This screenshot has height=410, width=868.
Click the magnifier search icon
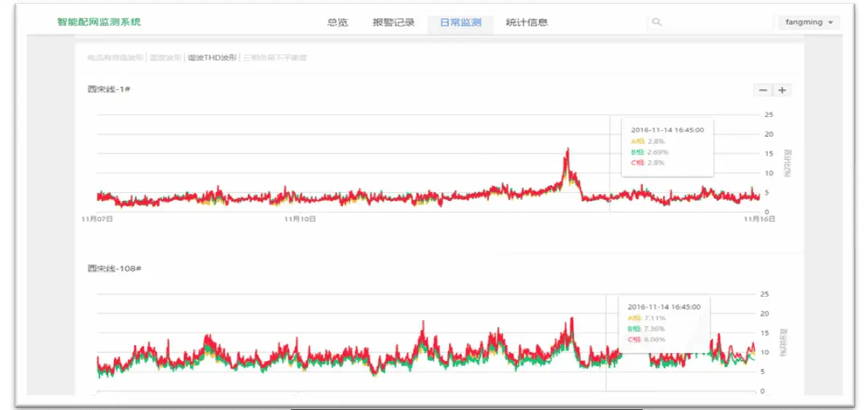tap(656, 22)
